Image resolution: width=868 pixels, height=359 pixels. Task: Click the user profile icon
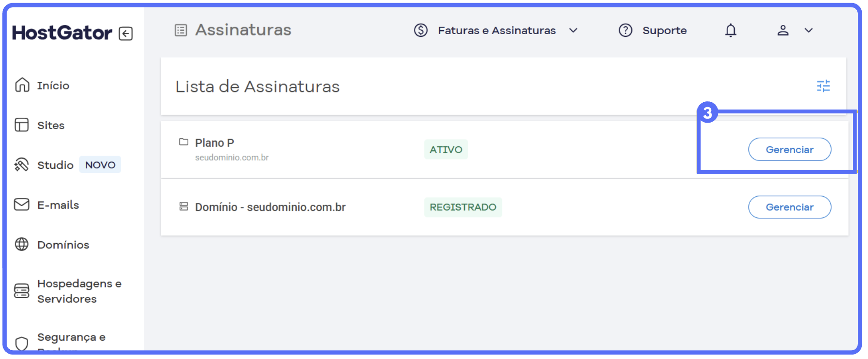pos(783,31)
